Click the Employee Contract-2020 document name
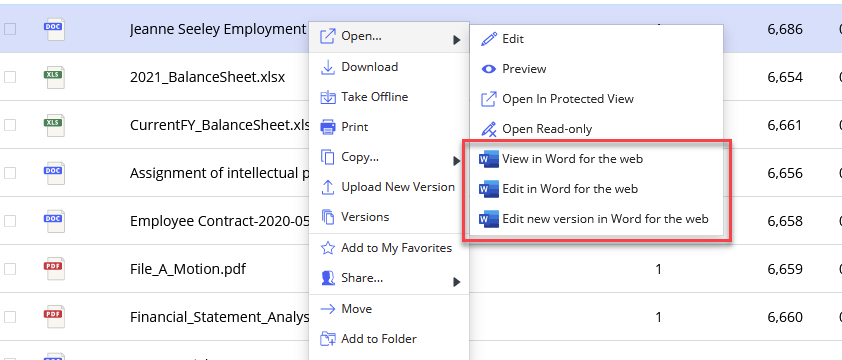The image size is (842, 360). (x=220, y=221)
